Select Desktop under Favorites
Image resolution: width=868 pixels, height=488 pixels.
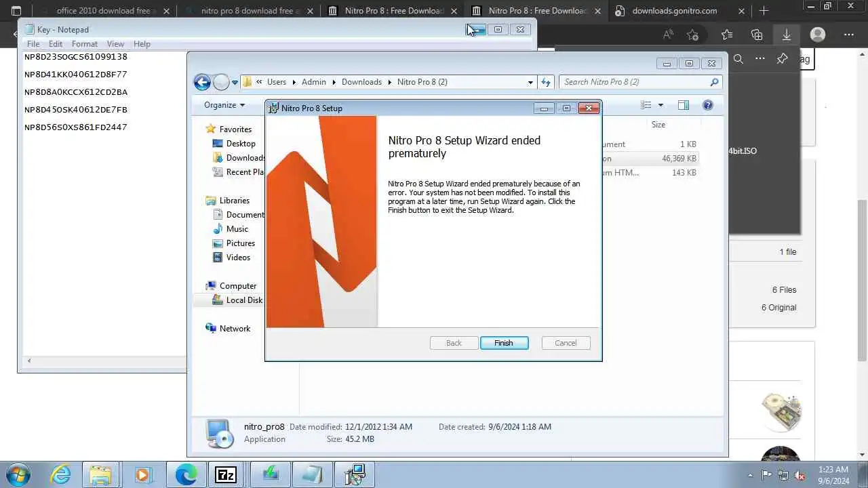241,144
